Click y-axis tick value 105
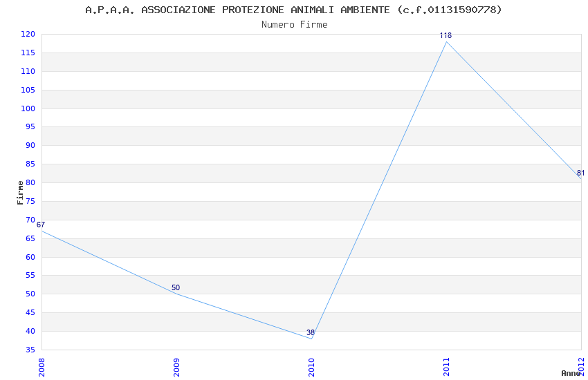The width and height of the screenshot is (588, 380). (28, 90)
